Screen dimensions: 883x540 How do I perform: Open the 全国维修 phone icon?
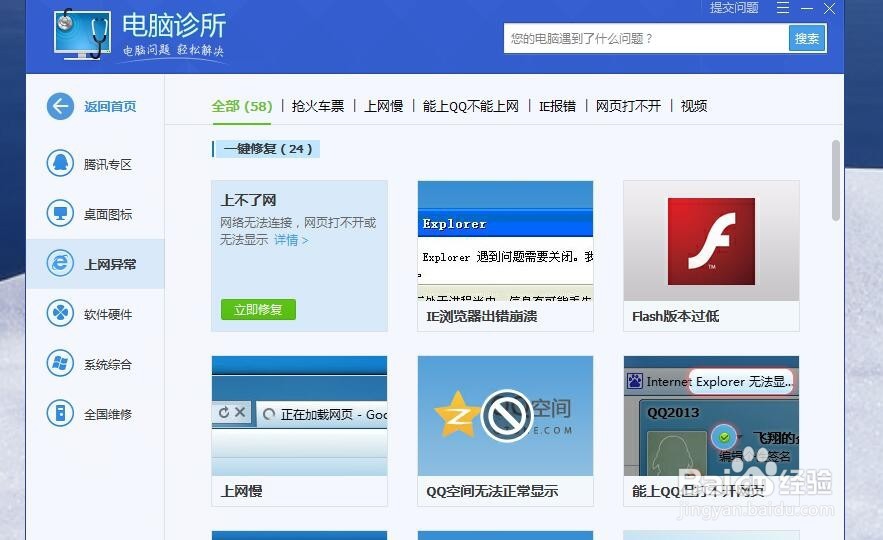point(60,414)
